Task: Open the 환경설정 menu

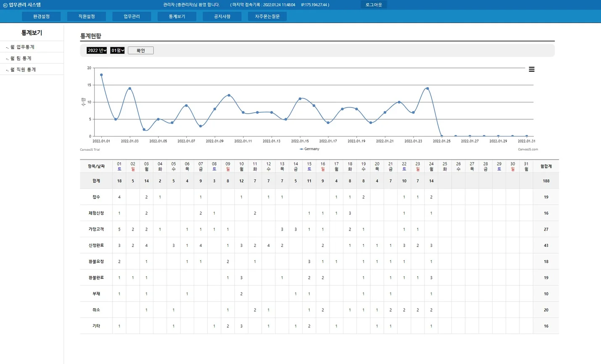Action: pos(41,16)
